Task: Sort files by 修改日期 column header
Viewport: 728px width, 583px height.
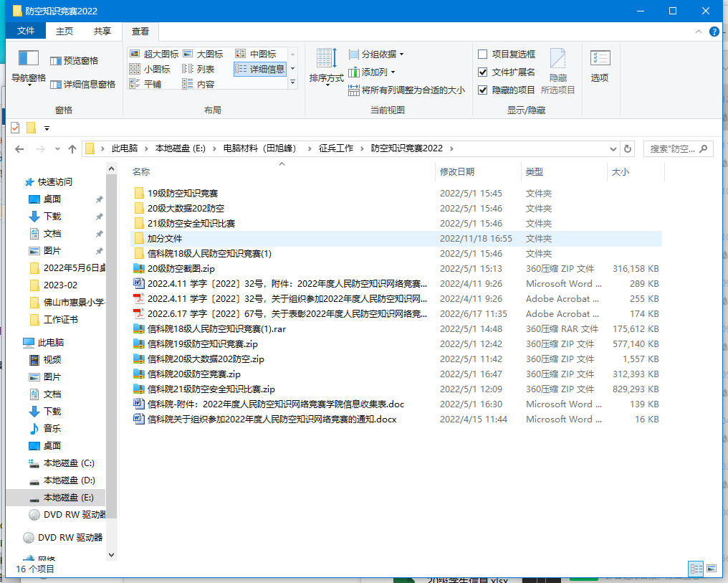Action: [457, 171]
